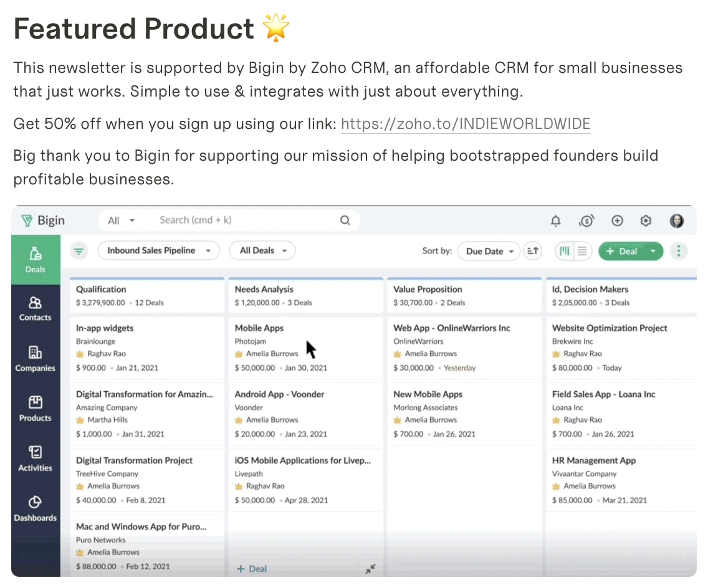Screen dimensions: 713x588
Task: Expand the Inbound Sales Pipeline dropdown
Action: point(159,251)
